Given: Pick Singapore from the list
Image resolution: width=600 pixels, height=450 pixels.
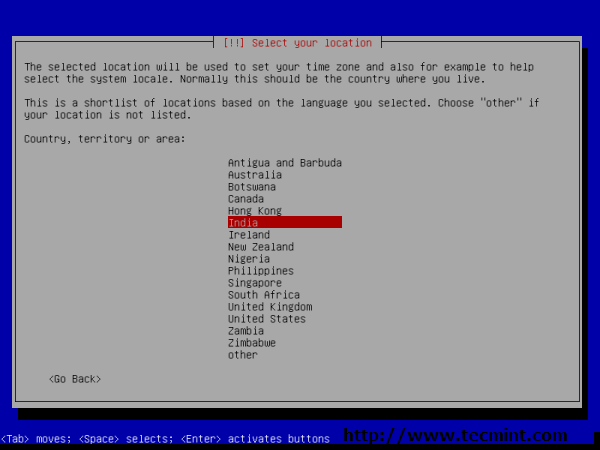Looking at the screenshot, I should [x=255, y=283].
